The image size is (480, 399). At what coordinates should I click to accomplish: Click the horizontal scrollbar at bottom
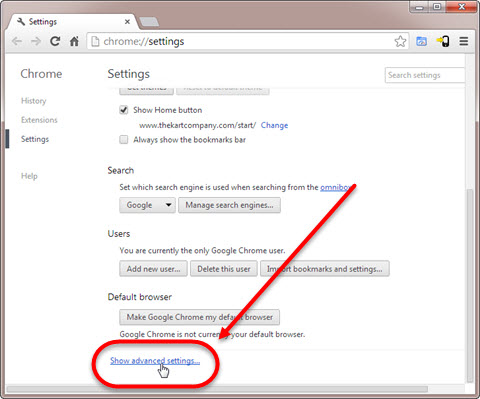pyautogui.click(x=217, y=389)
